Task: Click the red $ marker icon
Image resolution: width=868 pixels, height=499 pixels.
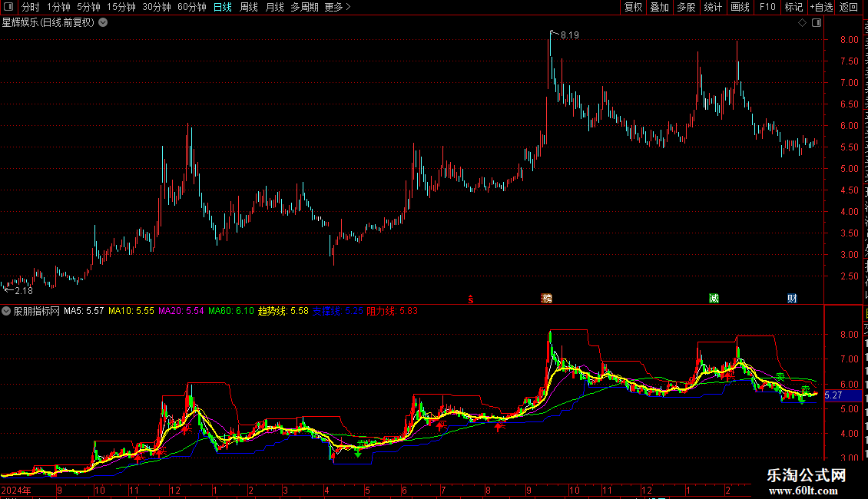Action: coord(471,299)
